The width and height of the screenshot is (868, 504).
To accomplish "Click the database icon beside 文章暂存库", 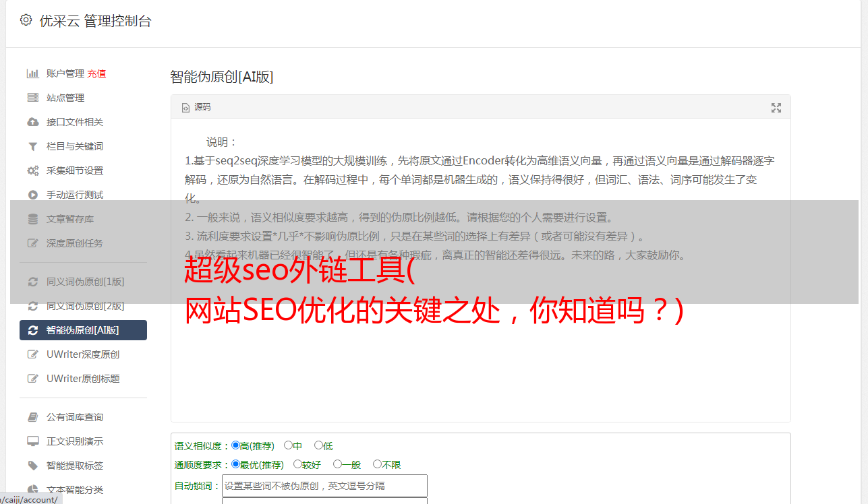I will click(32, 219).
